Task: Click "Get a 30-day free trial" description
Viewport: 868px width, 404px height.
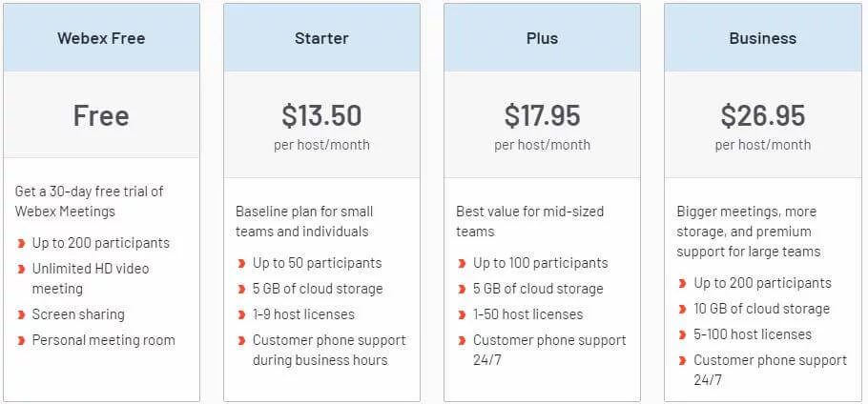Action: click(x=89, y=201)
